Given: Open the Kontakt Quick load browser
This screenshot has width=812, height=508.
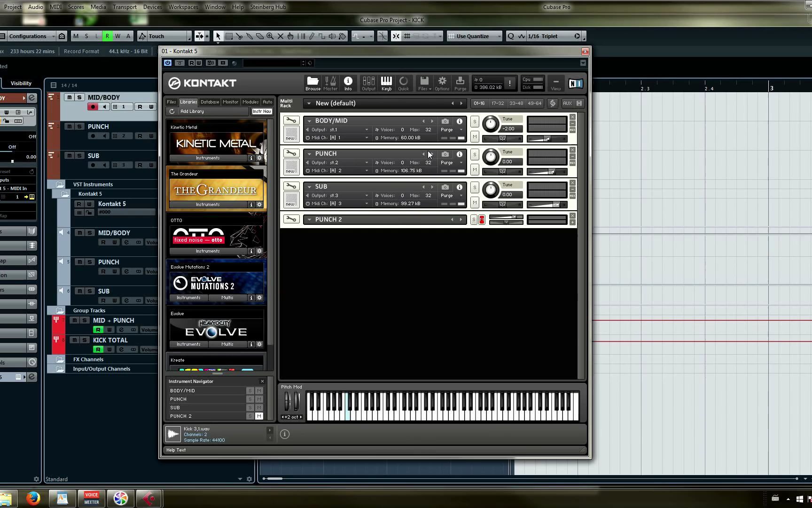Looking at the screenshot, I should pos(404,83).
